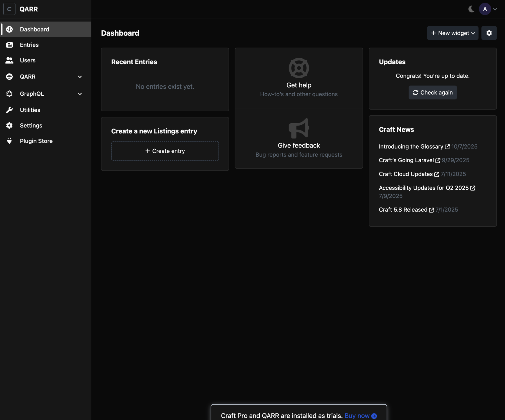Open the user account avatar menu

485,9
